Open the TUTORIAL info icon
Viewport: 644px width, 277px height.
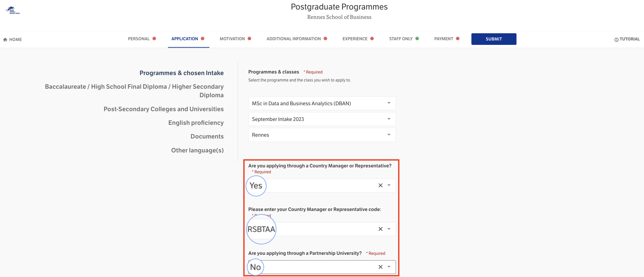(x=617, y=39)
